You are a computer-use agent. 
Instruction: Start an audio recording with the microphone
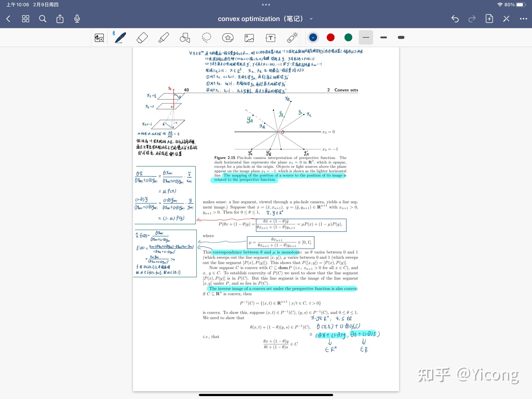pyautogui.click(x=77, y=19)
